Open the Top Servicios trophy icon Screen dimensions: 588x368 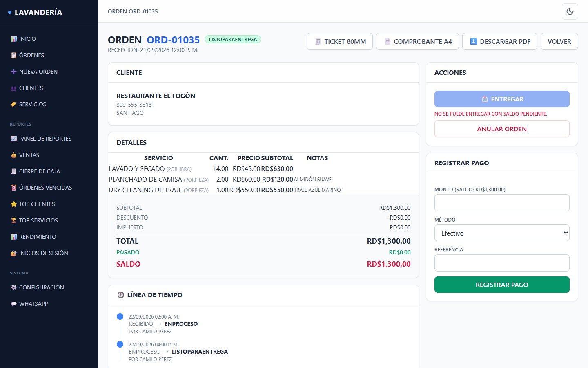[14, 220]
